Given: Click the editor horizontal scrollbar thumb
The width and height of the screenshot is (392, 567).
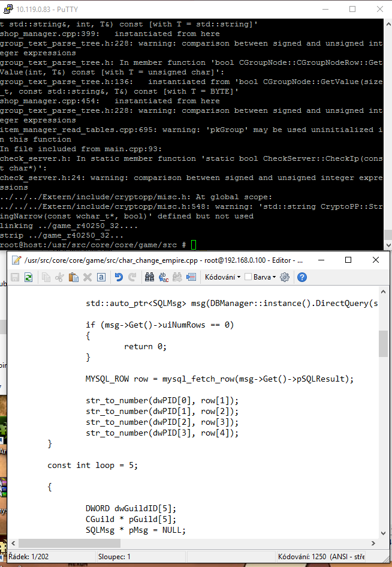Looking at the screenshot, I should (70, 543).
